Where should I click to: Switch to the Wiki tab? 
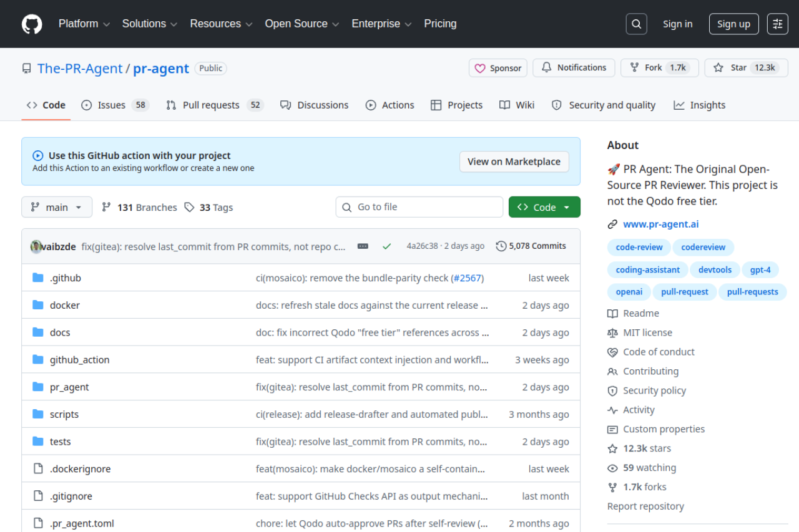pos(517,105)
